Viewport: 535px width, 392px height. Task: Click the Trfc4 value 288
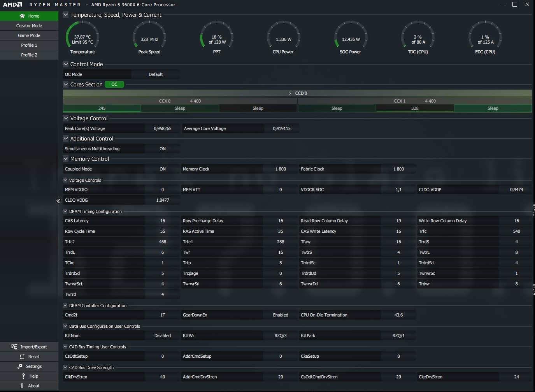pyautogui.click(x=281, y=242)
